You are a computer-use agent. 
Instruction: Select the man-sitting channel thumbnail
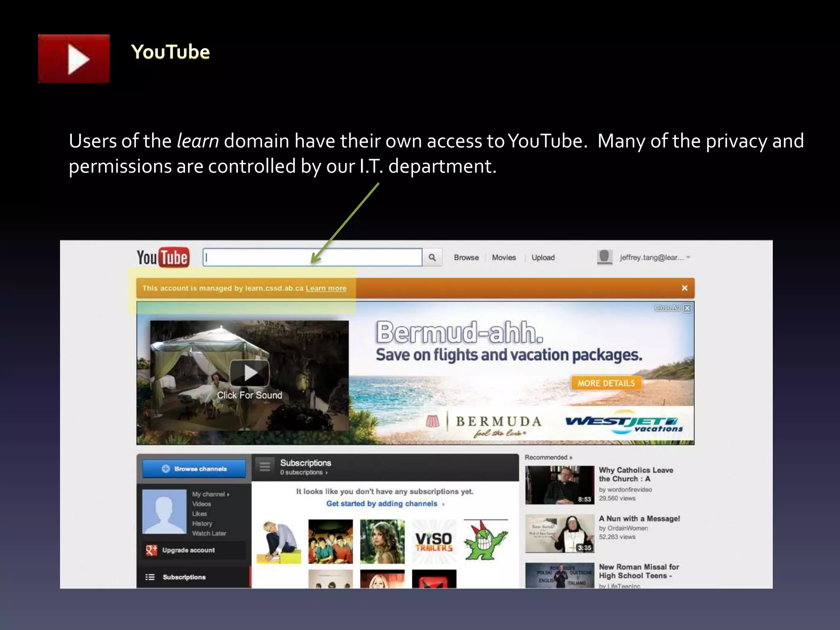point(279,541)
